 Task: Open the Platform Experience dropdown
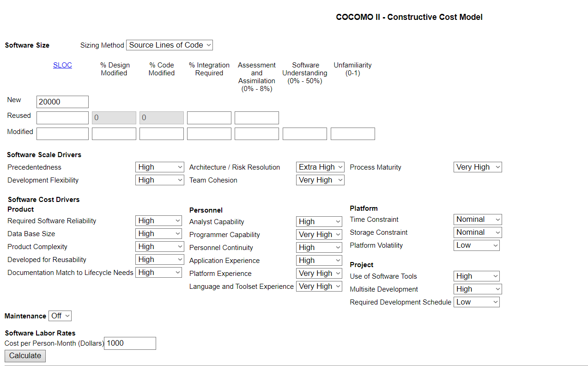tap(319, 274)
